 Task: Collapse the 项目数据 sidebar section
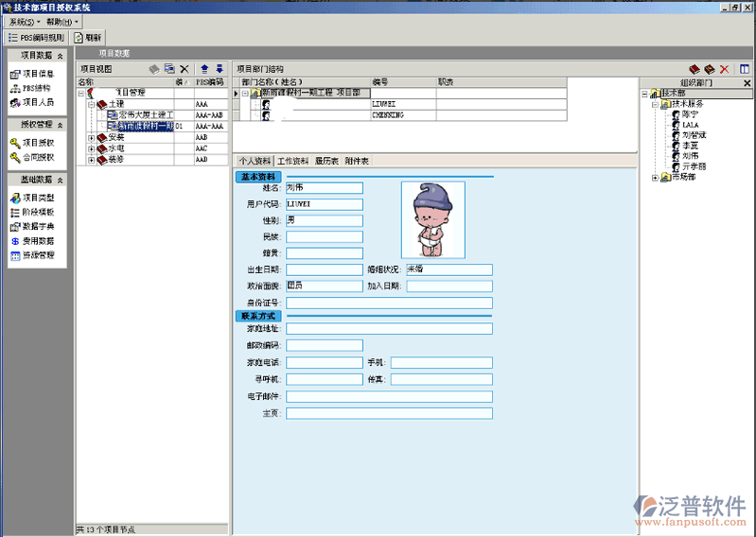(61, 57)
